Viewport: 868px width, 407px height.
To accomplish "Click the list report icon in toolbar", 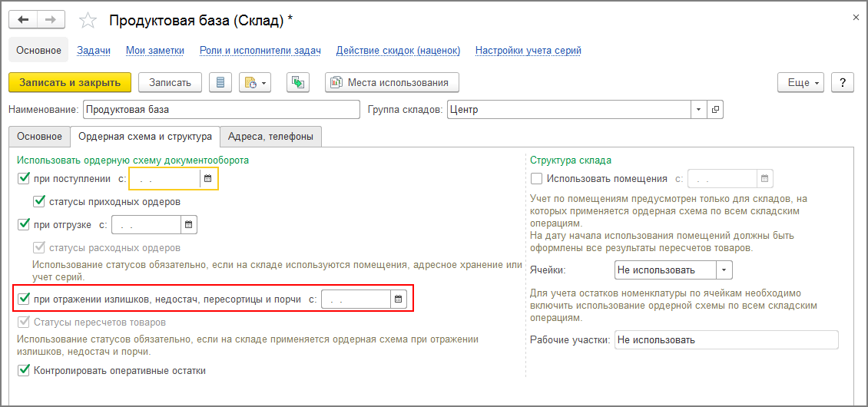I will point(221,82).
